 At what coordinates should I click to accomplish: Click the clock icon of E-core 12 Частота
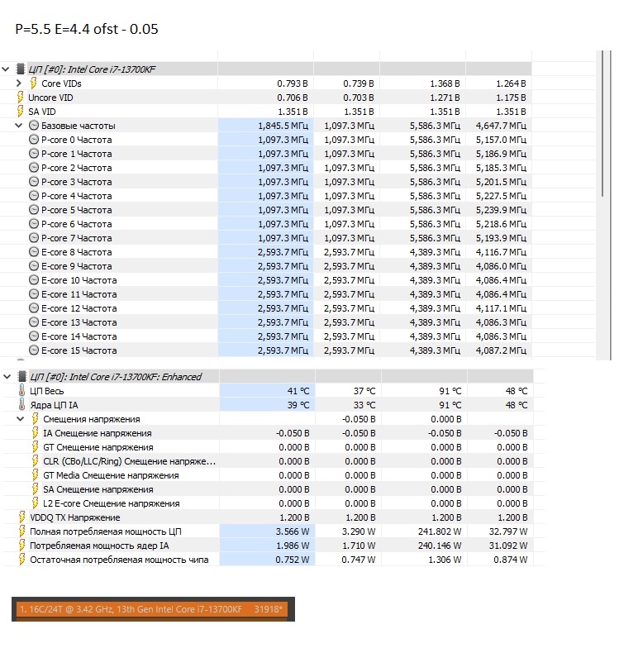(x=34, y=308)
